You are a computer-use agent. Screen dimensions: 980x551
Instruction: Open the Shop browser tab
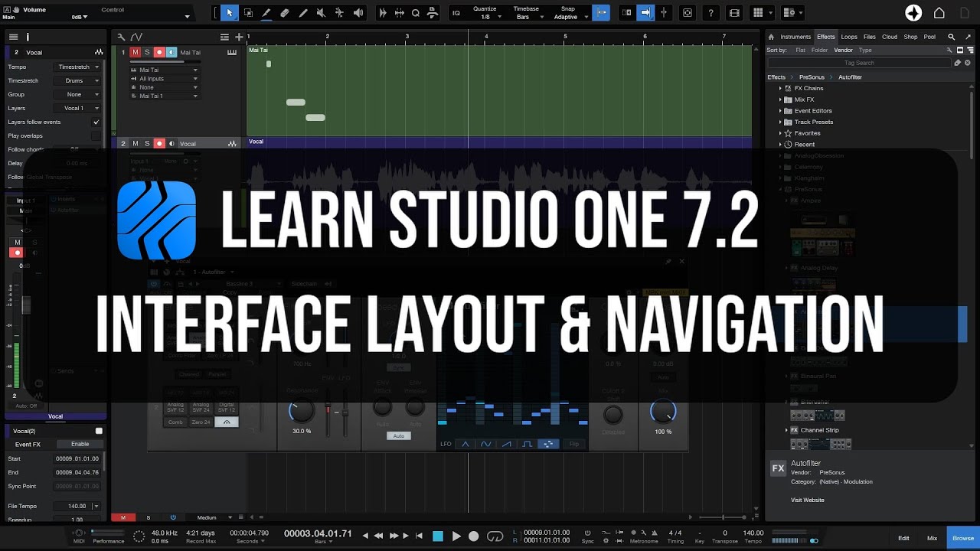(x=910, y=37)
